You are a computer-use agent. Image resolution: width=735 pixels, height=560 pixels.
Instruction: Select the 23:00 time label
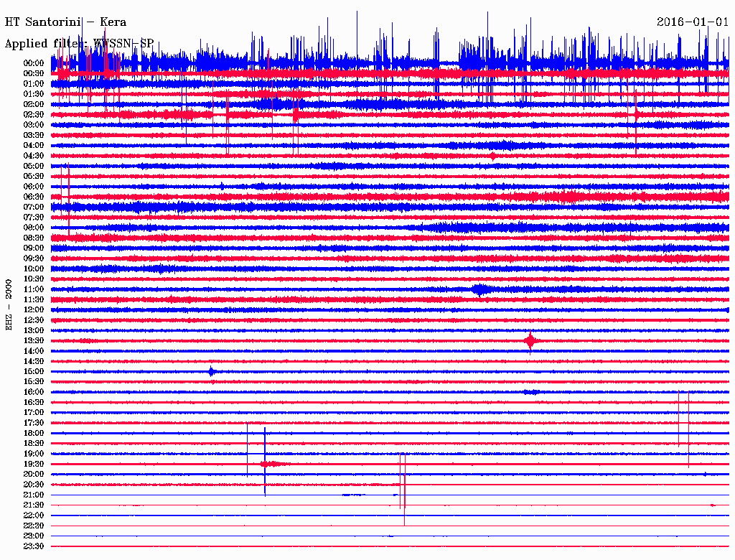34,536
